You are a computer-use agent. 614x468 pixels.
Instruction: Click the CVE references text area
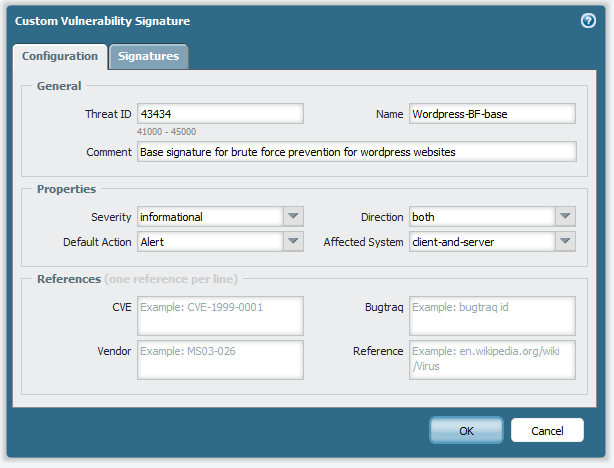tap(219, 315)
